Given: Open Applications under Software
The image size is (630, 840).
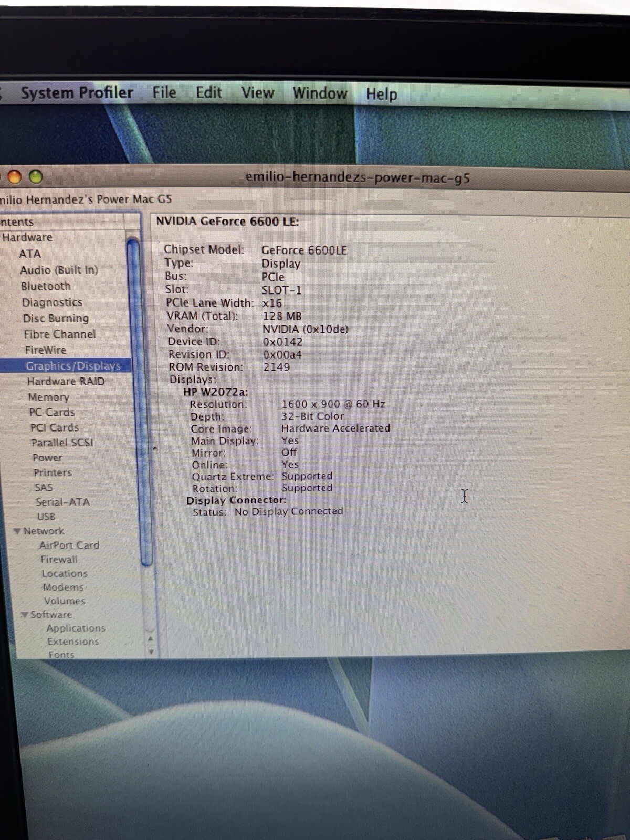Looking at the screenshot, I should coord(76,628).
